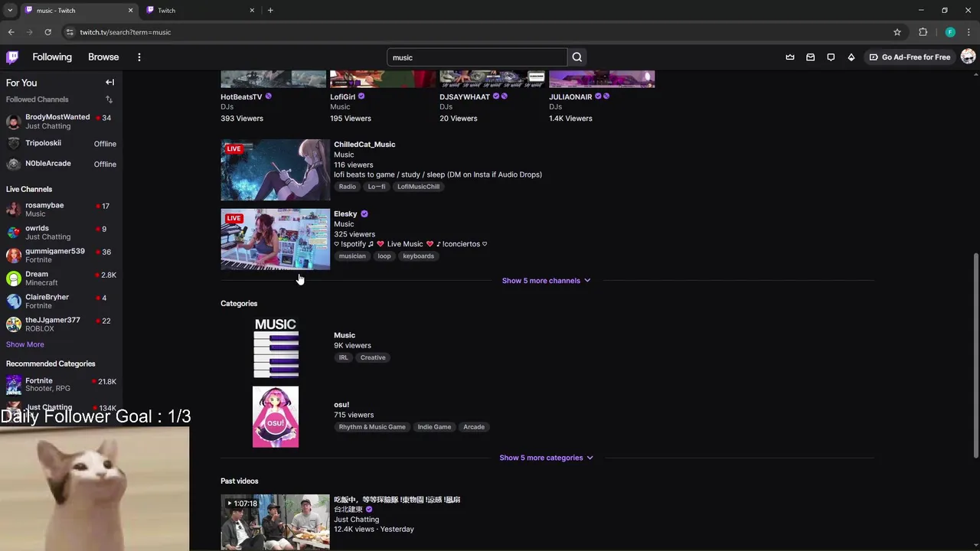
Task: Click the LofiMusicChill tag
Action: [418, 187]
